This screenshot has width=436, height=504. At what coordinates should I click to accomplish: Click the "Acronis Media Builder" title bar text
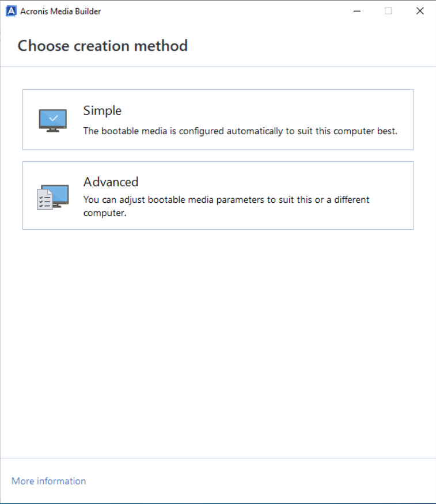(x=60, y=11)
